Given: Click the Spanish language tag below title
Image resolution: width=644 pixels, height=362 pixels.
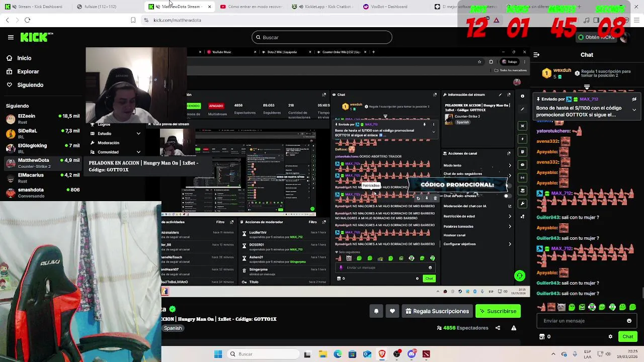Looking at the screenshot, I should 173,328.
